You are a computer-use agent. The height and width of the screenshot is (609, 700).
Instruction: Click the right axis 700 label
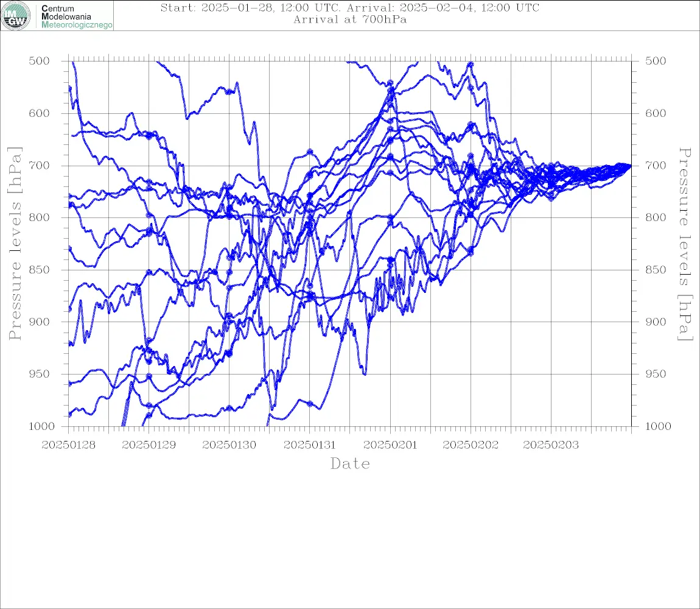[x=656, y=165]
